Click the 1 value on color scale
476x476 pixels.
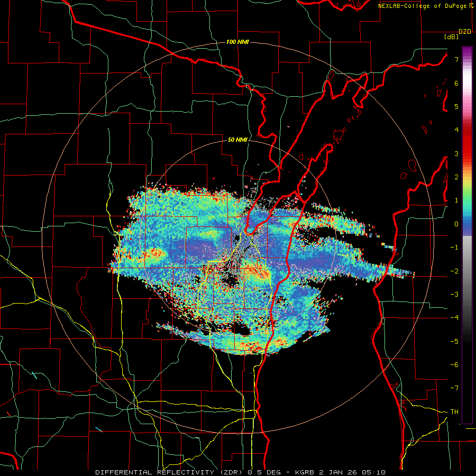pyautogui.click(x=456, y=200)
